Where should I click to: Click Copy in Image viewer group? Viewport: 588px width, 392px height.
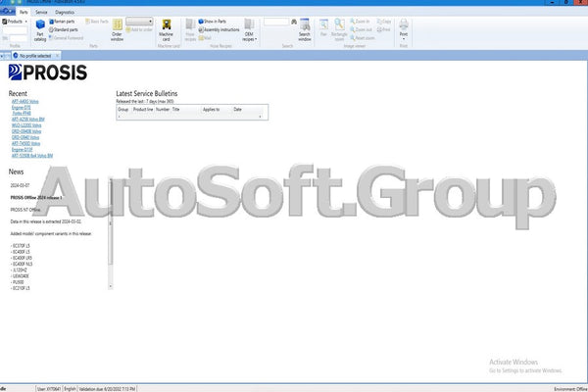[x=384, y=22]
